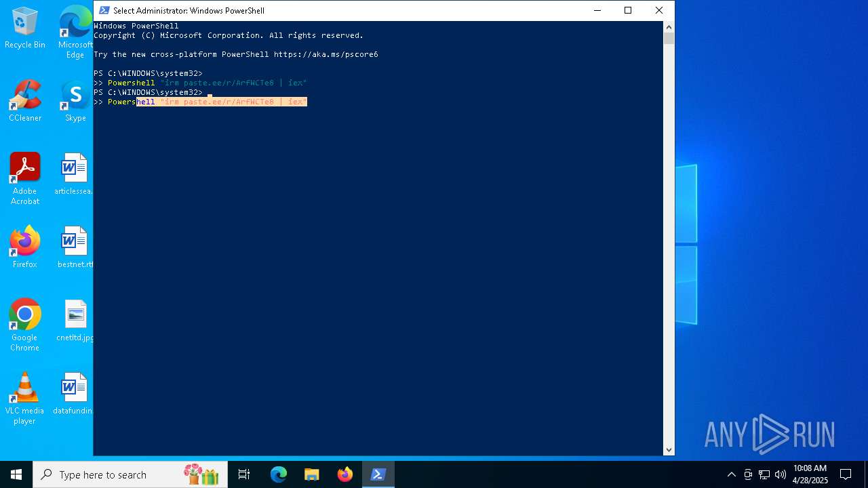Click the aka.ms/pscore6 URL text
This screenshot has height=488, width=868.
coord(326,54)
